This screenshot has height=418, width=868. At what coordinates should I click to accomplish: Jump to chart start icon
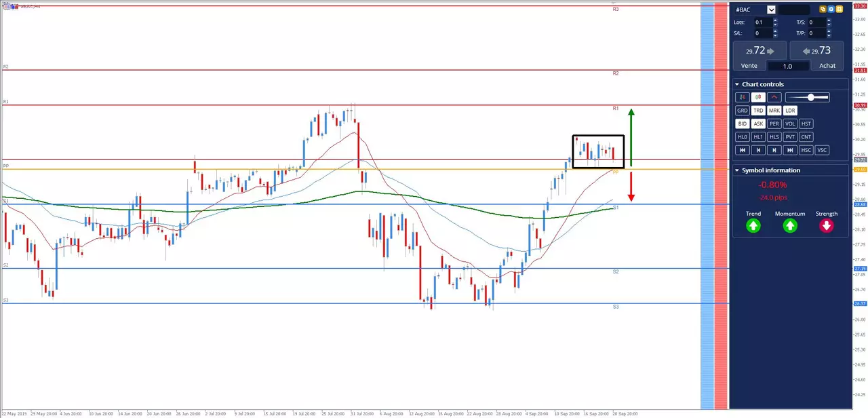[743, 150]
